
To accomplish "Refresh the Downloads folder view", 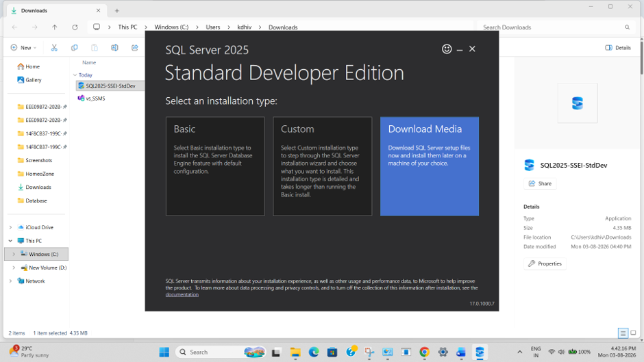I will click(x=75, y=27).
